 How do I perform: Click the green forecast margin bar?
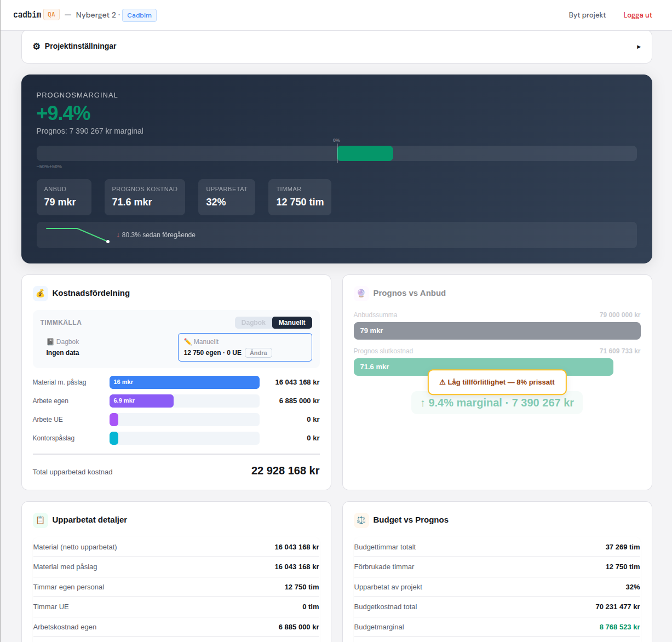[x=365, y=153]
